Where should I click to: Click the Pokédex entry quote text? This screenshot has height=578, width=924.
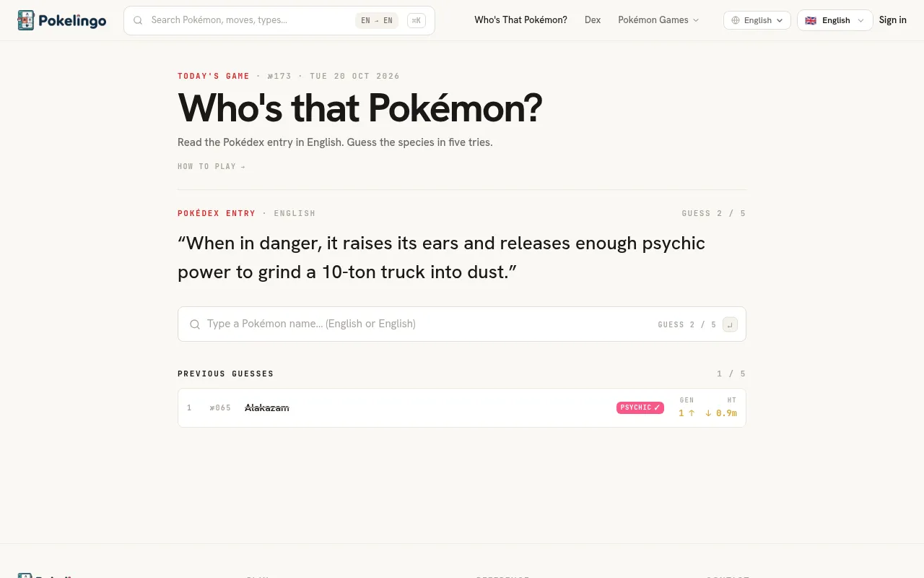[441, 258]
